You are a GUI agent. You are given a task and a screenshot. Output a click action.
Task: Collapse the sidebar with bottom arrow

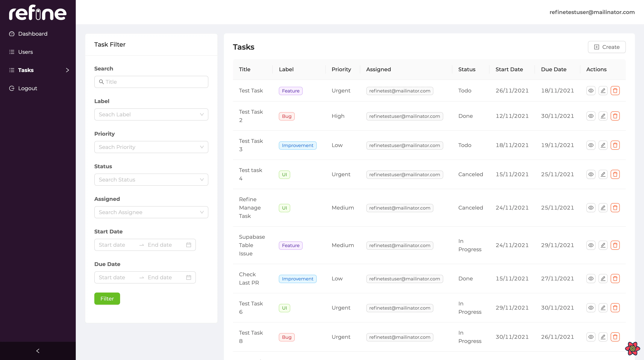click(38, 351)
